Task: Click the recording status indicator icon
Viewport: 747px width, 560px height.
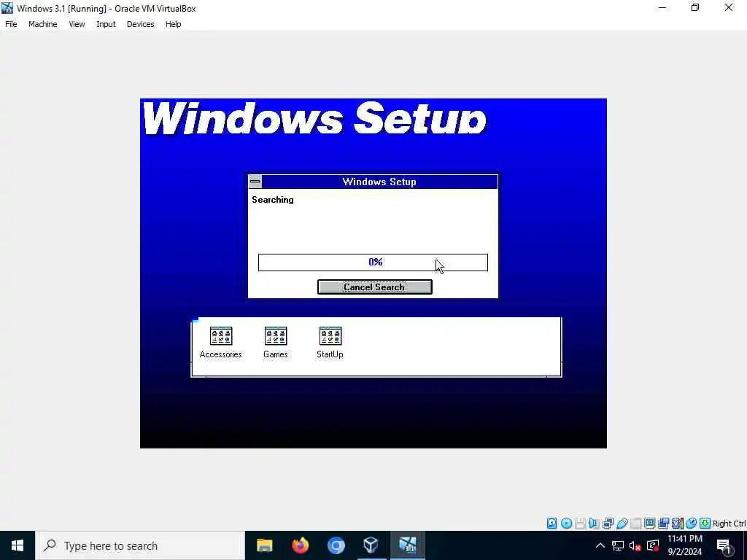Action: click(x=663, y=524)
